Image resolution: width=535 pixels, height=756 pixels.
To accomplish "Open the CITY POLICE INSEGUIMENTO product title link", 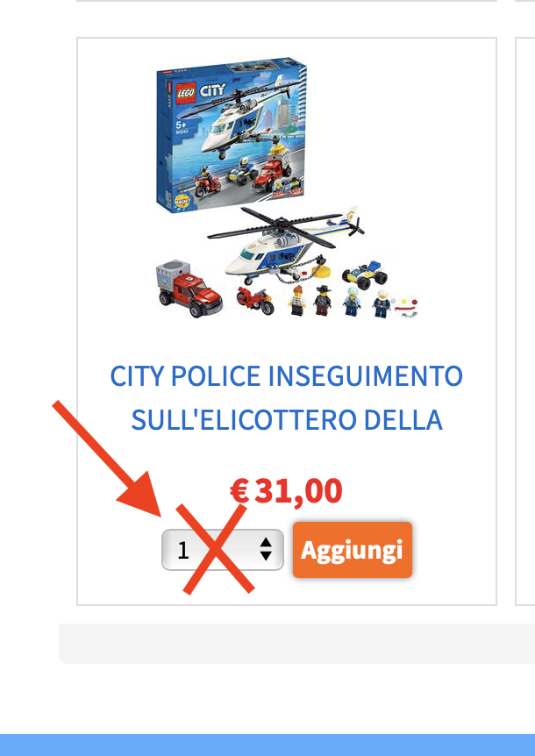I will pos(286,376).
